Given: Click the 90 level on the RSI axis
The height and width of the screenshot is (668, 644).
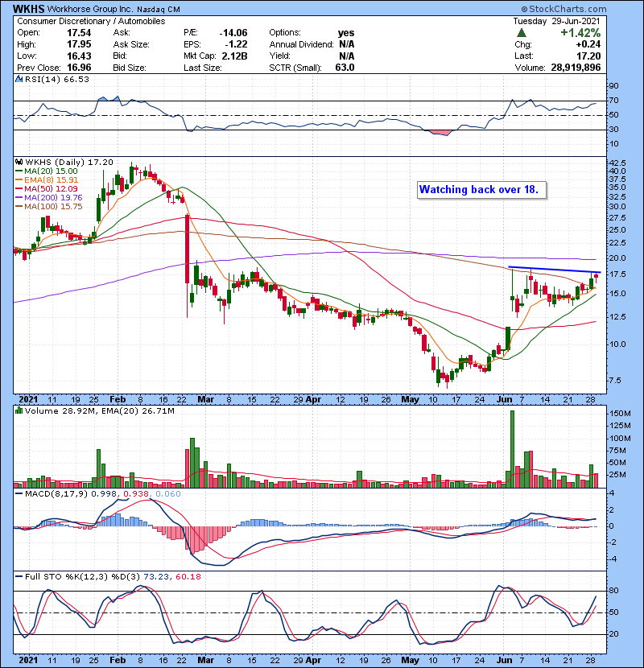Looking at the screenshot, I should pyautogui.click(x=613, y=86).
